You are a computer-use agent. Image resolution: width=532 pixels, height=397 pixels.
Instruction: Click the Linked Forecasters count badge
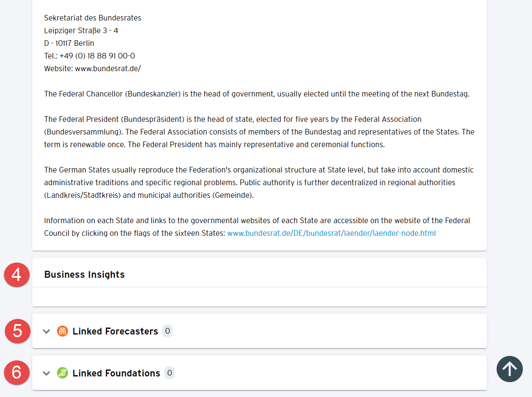167,331
